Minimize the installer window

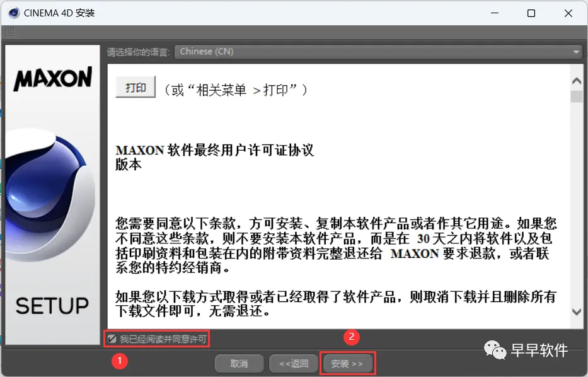pyautogui.click(x=495, y=13)
